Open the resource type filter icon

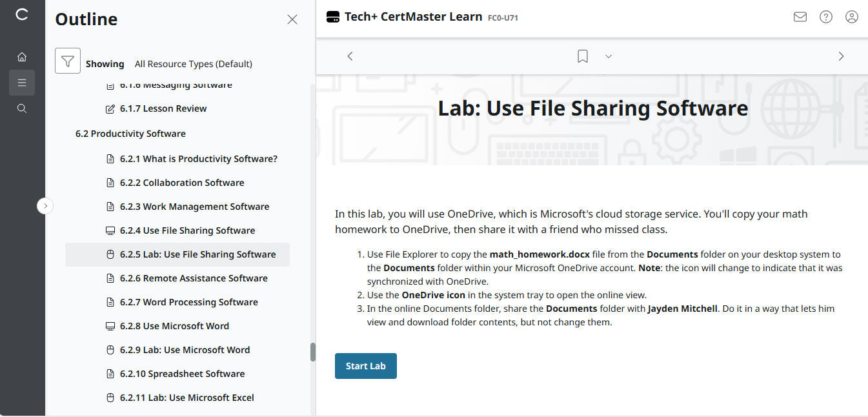68,61
